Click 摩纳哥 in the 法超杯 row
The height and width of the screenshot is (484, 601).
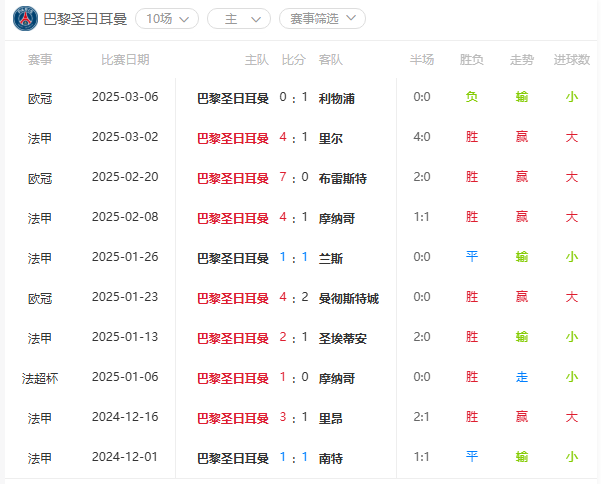[x=337, y=379]
